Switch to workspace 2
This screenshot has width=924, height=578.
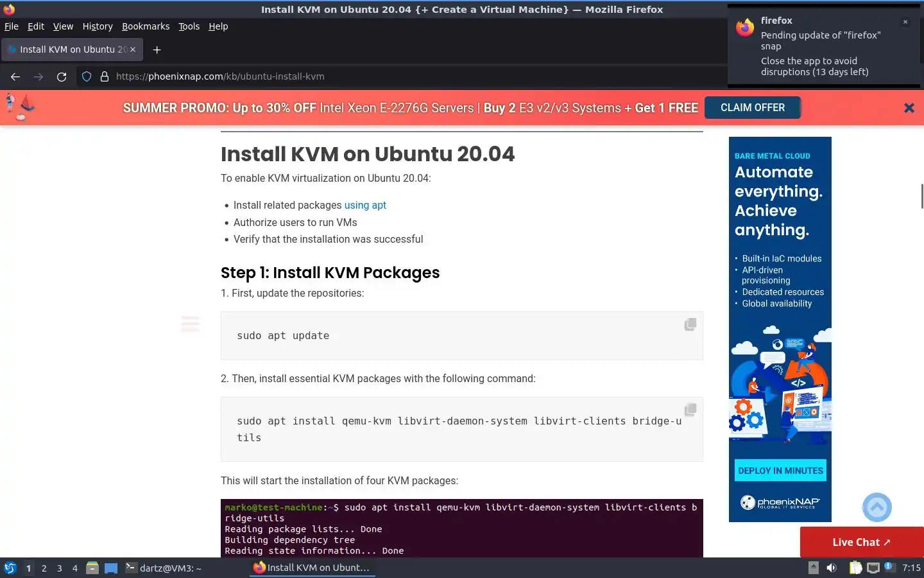click(44, 568)
